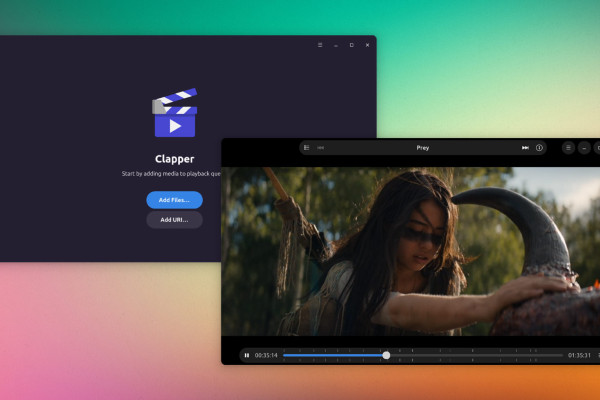Skip to next item in player header
Image resolution: width=600 pixels, height=400 pixels.
pos(525,148)
